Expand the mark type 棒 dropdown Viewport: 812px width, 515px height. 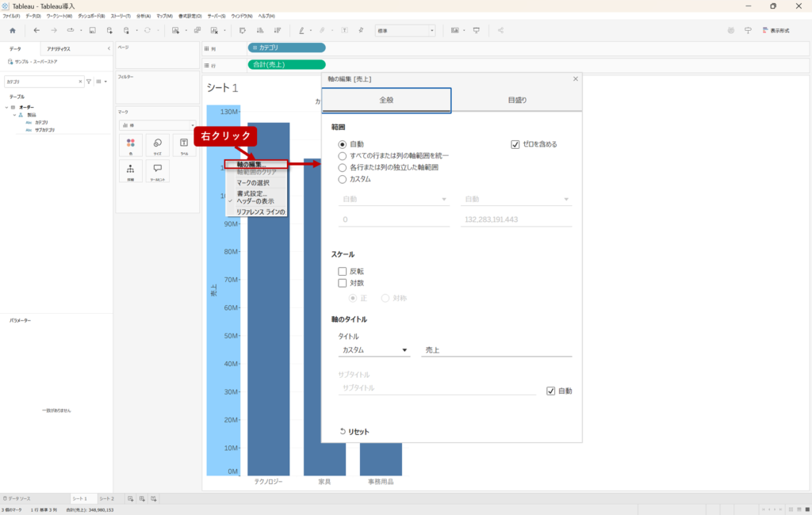tap(157, 125)
